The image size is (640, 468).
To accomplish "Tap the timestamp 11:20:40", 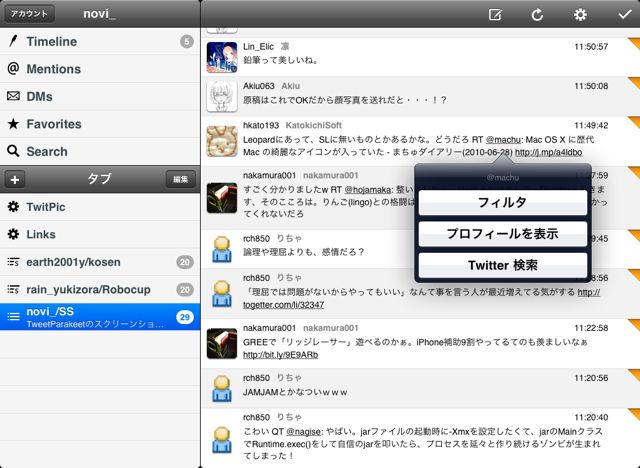I will (591, 417).
